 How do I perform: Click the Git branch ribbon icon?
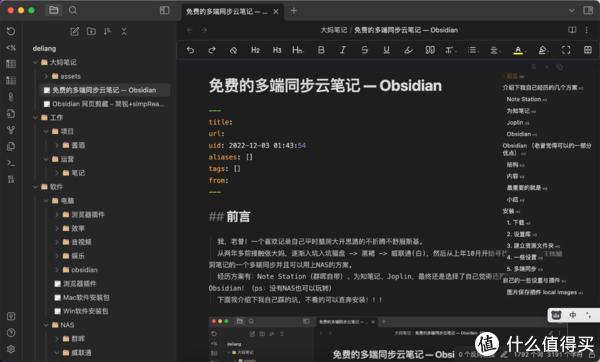pyautogui.click(x=11, y=130)
